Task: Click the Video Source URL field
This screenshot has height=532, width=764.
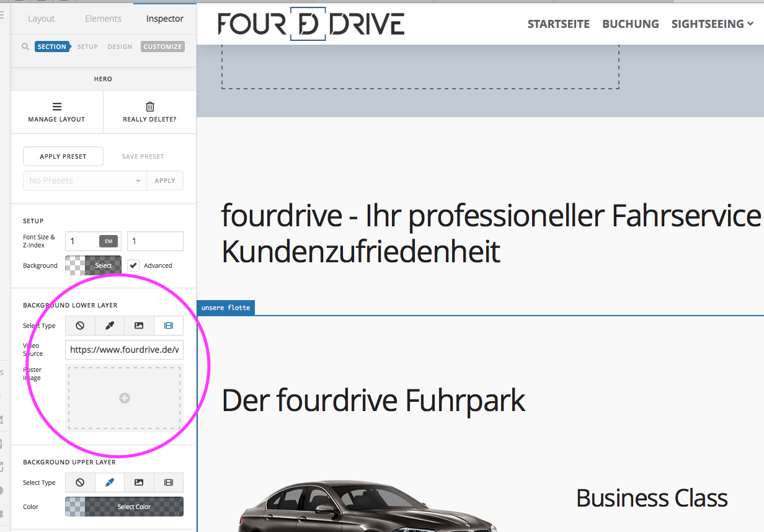Action: (x=124, y=350)
